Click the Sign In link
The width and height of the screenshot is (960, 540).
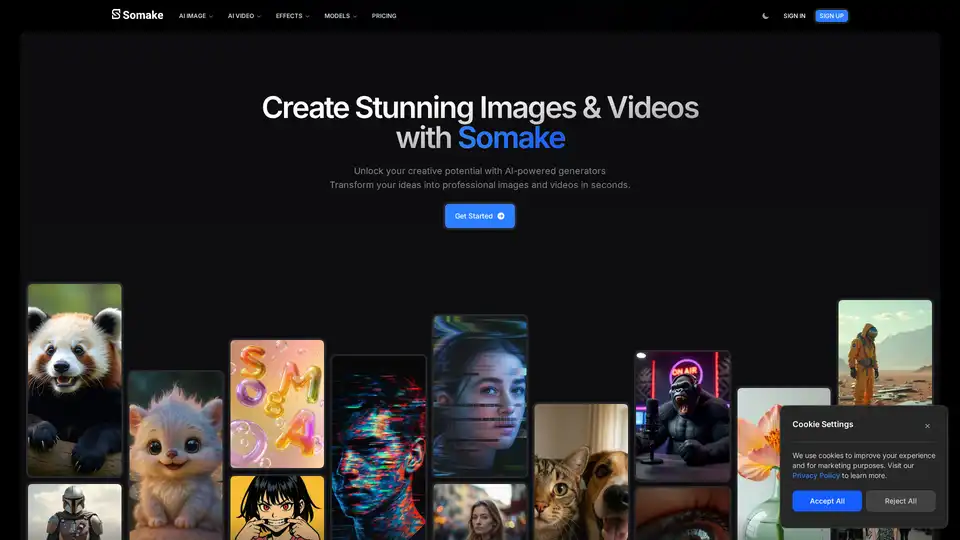pyautogui.click(x=794, y=16)
